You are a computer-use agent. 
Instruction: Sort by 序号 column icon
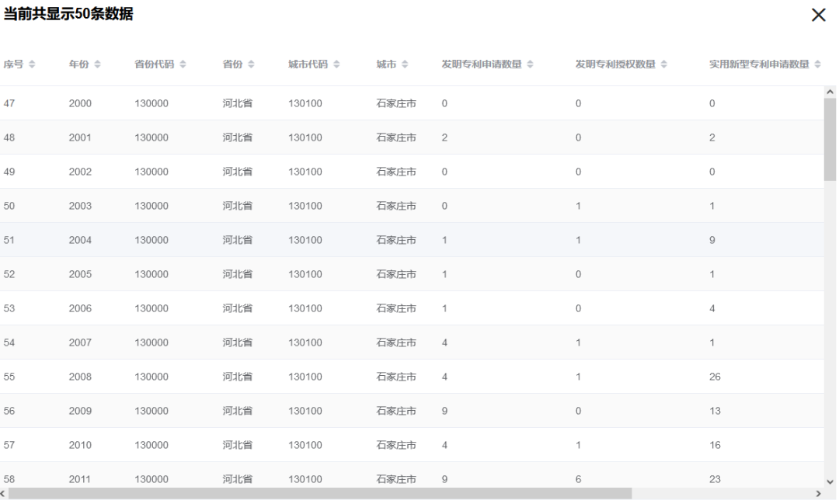(x=32, y=64)
